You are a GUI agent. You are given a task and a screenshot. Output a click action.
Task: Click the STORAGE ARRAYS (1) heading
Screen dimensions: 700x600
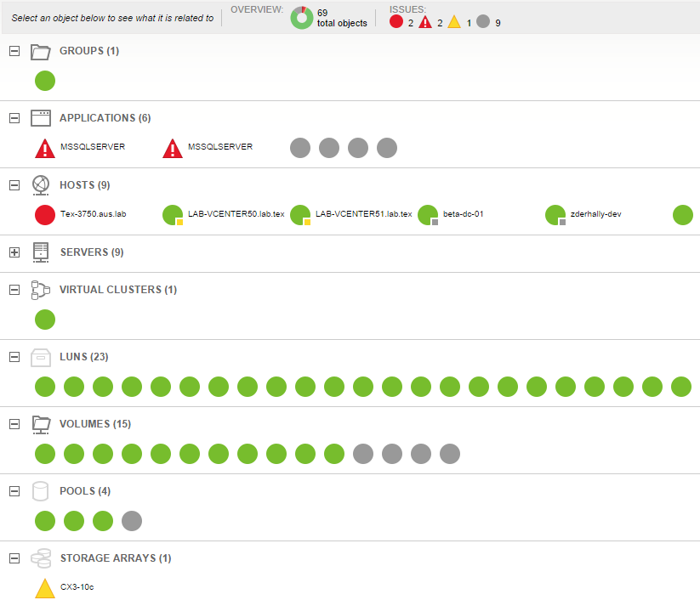pyautogui.click(x=116, y=558)
